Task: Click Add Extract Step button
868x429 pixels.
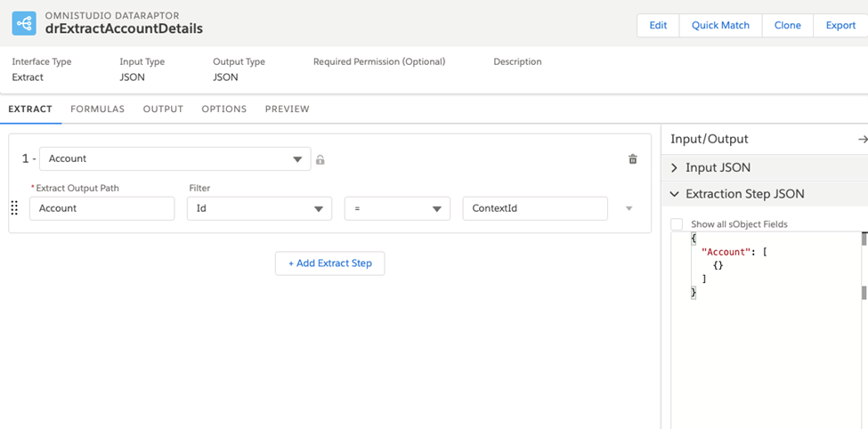Action: pyautogui.click(x=330, y=263)
